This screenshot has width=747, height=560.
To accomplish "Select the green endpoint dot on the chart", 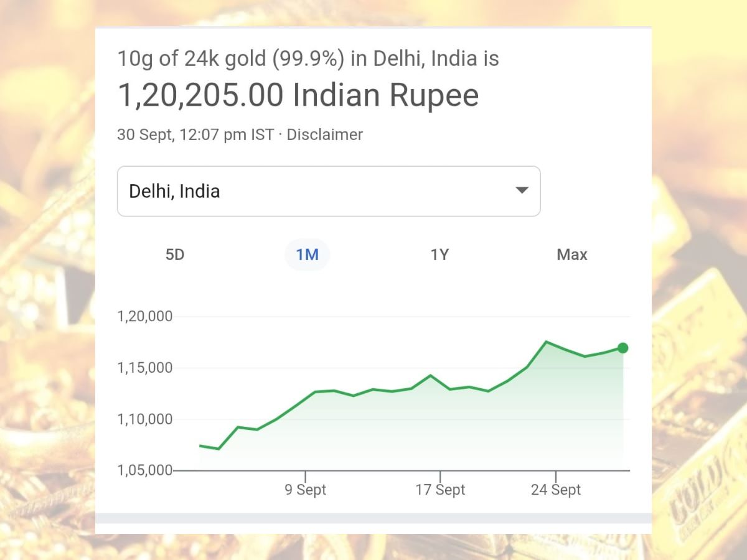I will 622,348.
